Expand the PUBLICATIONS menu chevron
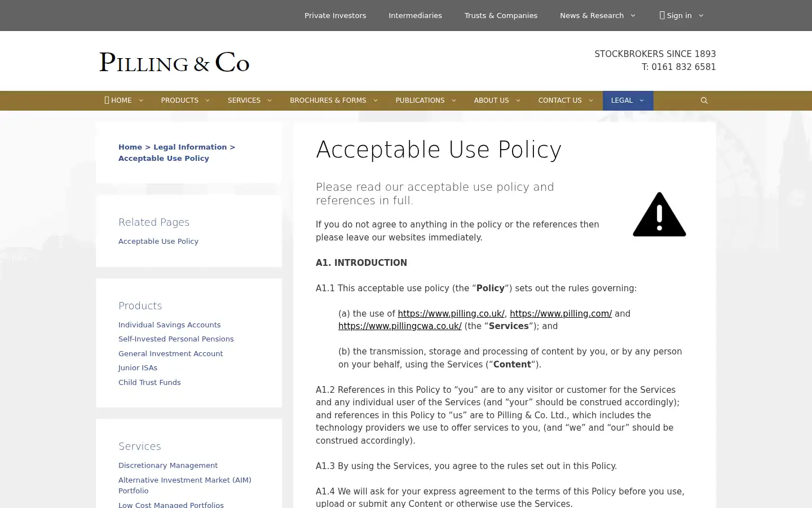 point(454,100)
